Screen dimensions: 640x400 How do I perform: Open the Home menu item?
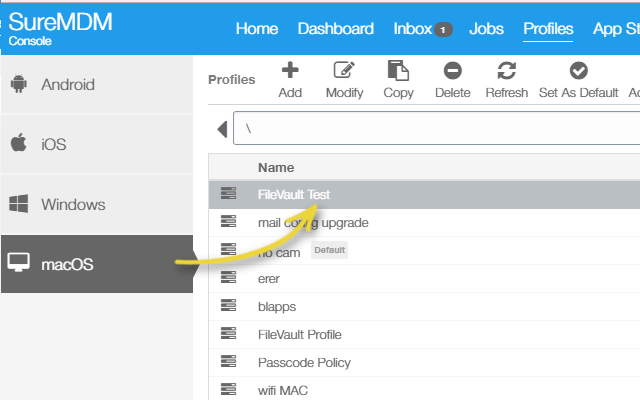click(257, 29)
